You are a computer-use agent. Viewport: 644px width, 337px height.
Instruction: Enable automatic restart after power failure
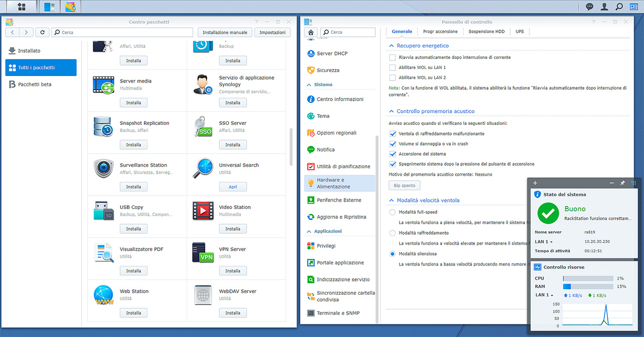[393, 57]
